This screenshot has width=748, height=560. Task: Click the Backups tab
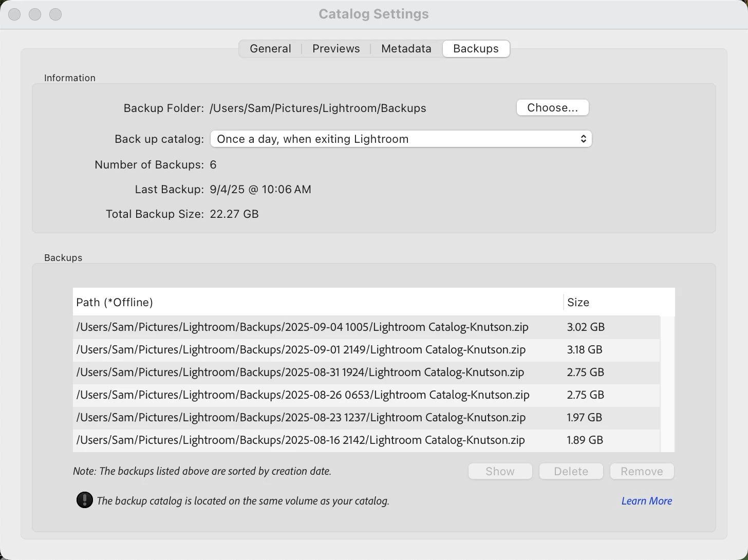[x=476, y=49]
